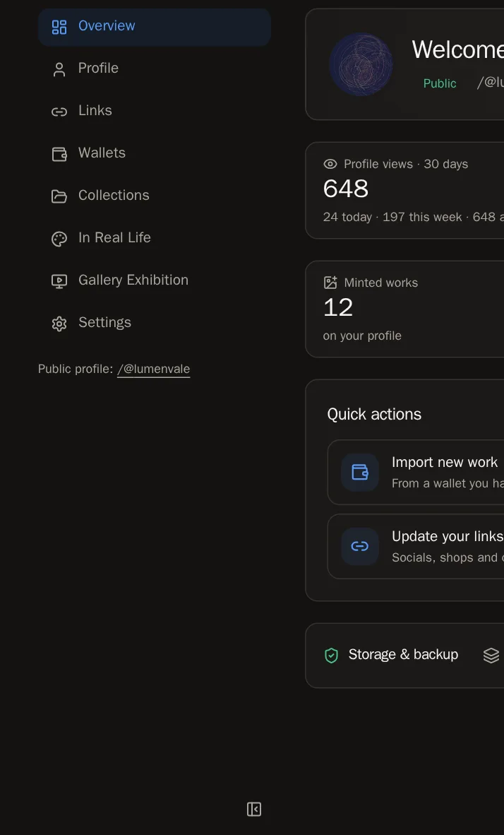Click the Storage & backup label

403,654
